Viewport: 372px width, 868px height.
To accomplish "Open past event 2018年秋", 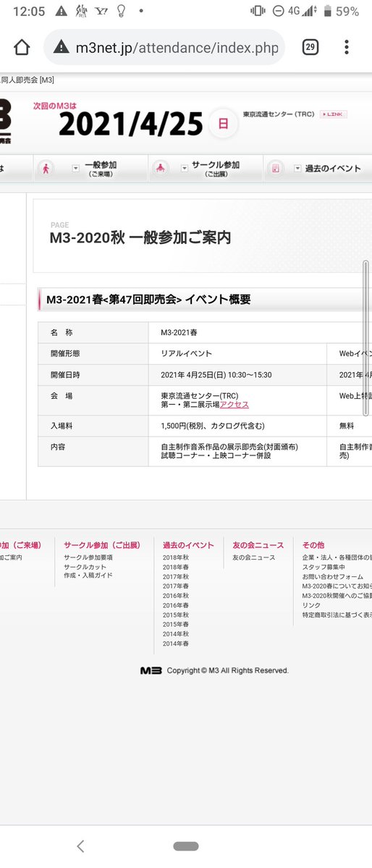I will 175,557.
